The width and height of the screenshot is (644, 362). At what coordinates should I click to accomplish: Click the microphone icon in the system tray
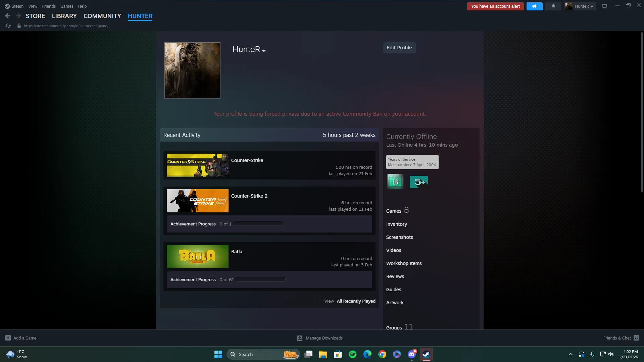[x=592, y=354]
